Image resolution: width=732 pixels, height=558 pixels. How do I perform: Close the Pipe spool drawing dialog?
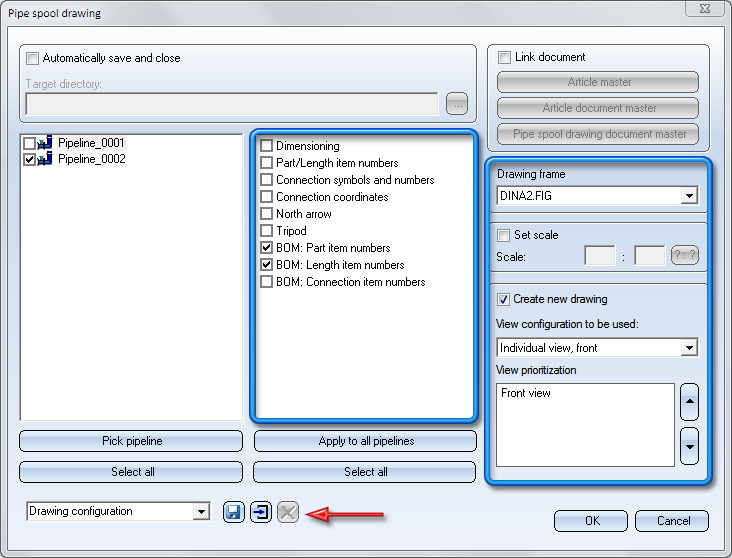[x=705, y=8]
